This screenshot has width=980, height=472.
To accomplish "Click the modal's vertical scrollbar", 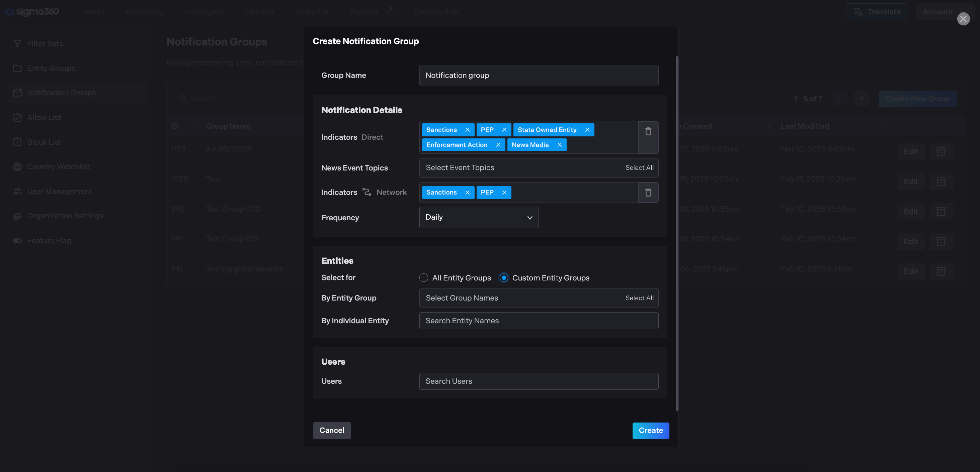I will tap(677, 233).
